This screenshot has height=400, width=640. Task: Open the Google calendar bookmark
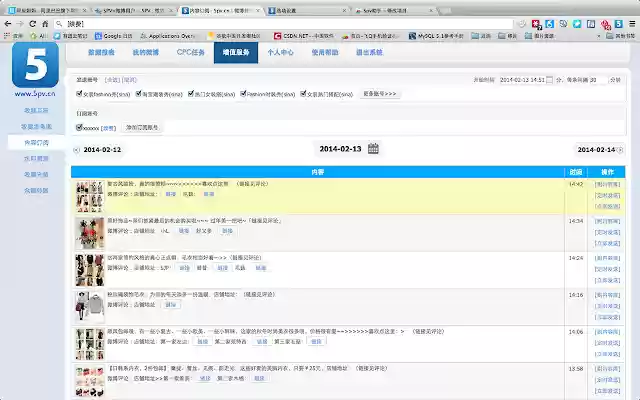113,36
